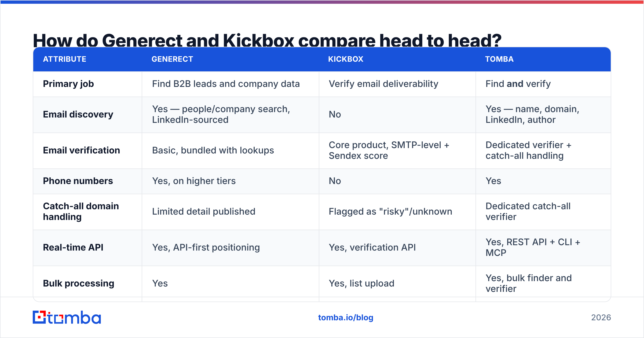
Task: Click 'Core product, SMTP-level + Sendex score' cell
Action: (x=389, y=150)
